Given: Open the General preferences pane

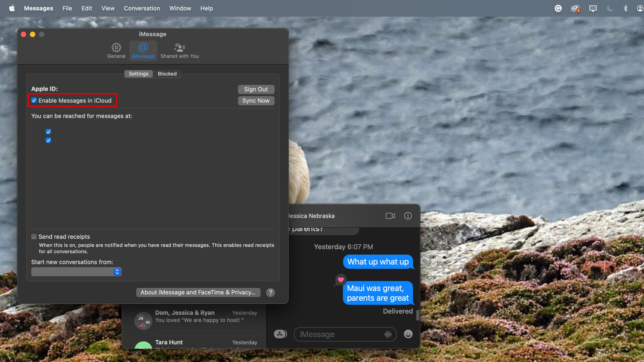Looking at the screenshot, I should click(x=116, y=51).
